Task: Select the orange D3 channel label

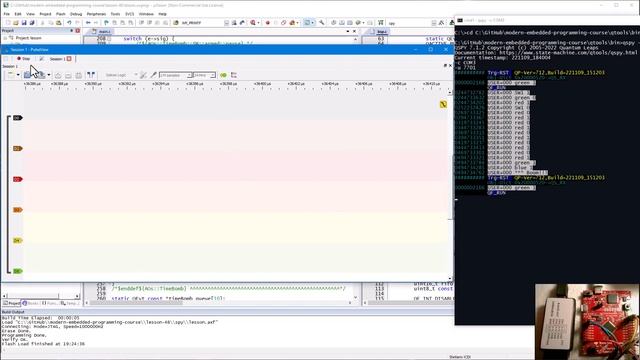Action: pos(18,210)
